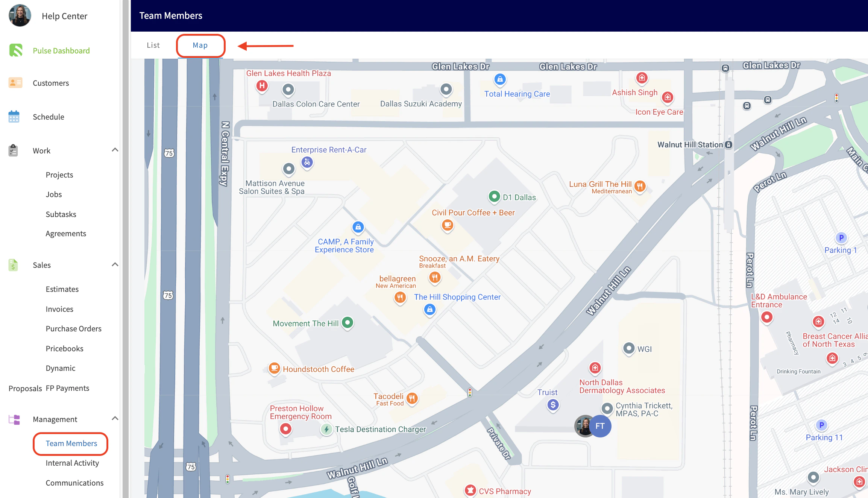Image resolution: width=868 pixels, height=498 pixels.
Task: Click the Dallas Colon Care Center pin
Action: pyautogui.click(x=288, y=90)
